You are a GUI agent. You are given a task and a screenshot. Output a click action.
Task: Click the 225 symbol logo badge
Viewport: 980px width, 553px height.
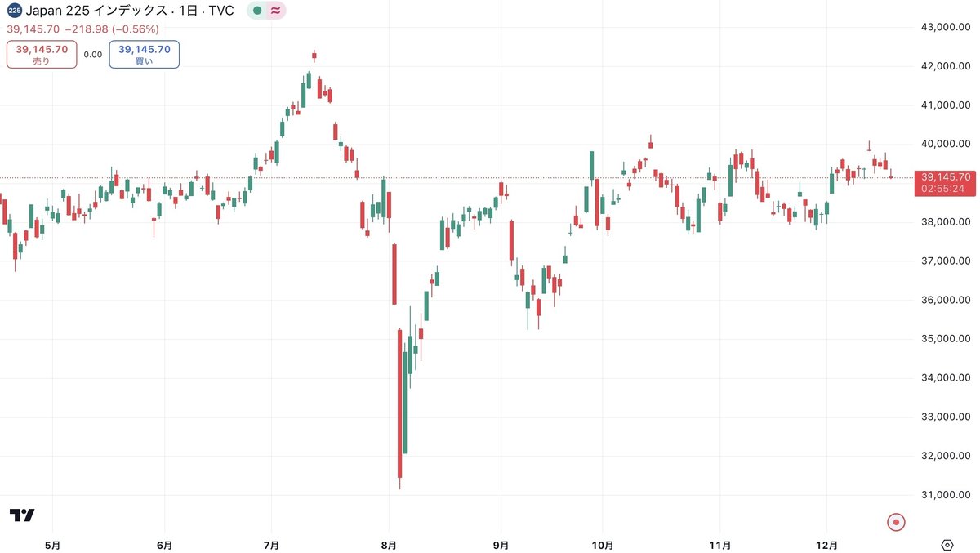pos(14,11)
